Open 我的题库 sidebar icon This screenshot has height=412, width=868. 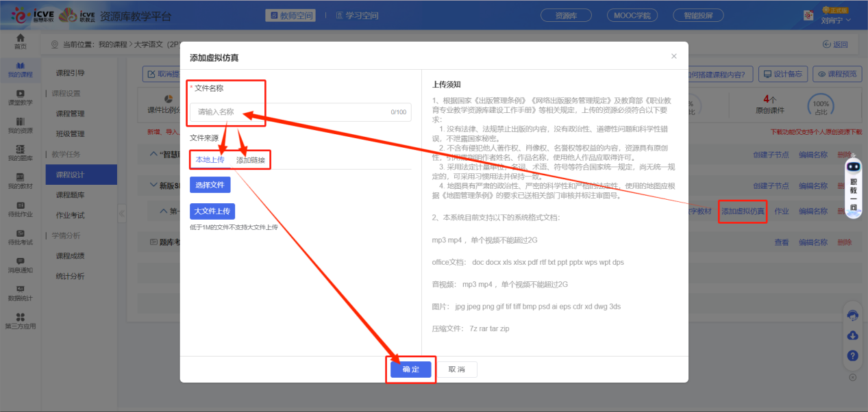coord(20,153)
